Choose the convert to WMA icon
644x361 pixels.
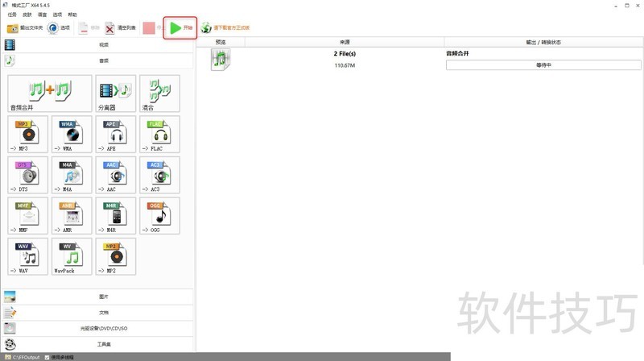tap(72, 134)
